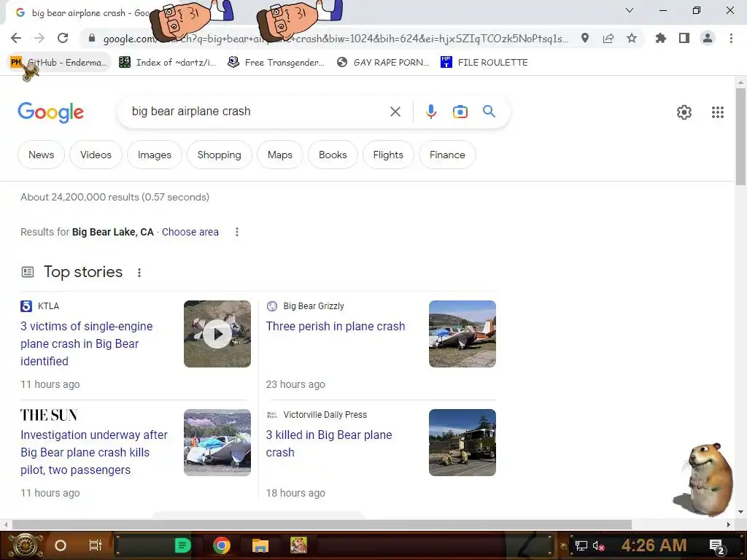Start voice search with microphone
The width and height of the screenshot is (747, 560).
pos(430,112)
